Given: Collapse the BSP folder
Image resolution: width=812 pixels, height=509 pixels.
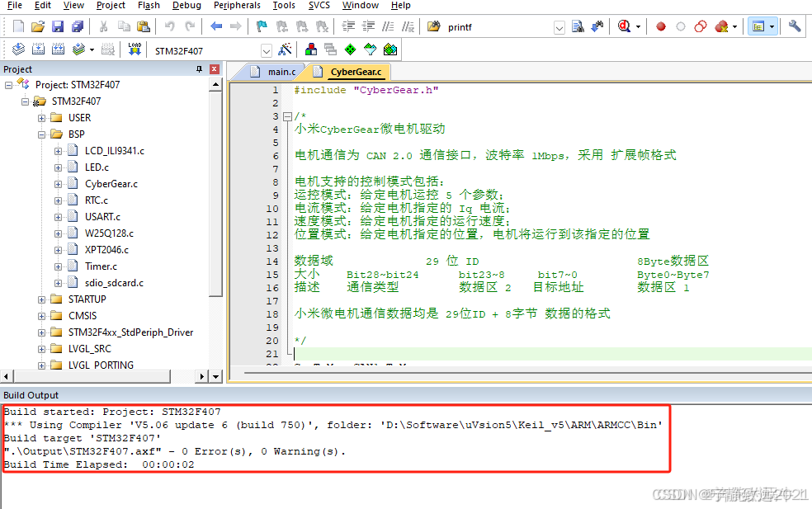Looking at the screenshot, I should (x=41, y=134).
